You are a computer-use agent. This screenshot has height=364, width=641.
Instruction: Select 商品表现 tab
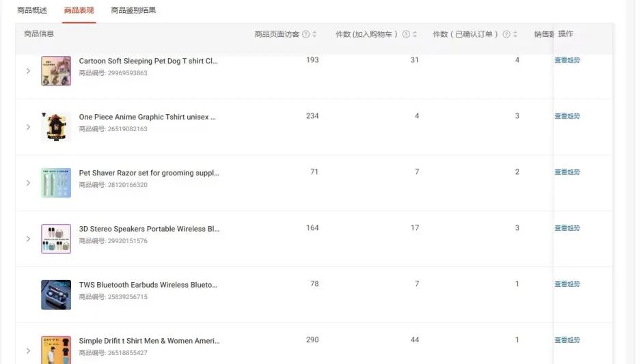click(79, 10)
